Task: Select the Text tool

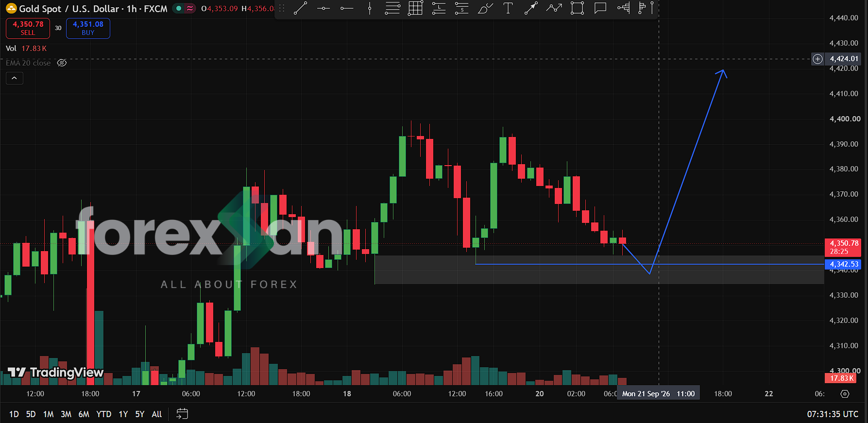Action: click(x=508, y=8)
